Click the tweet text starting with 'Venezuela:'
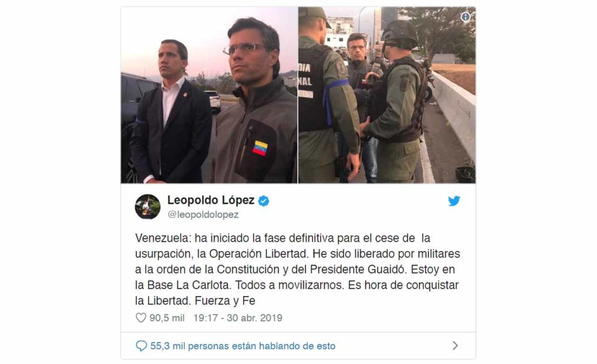 [298, 269]
